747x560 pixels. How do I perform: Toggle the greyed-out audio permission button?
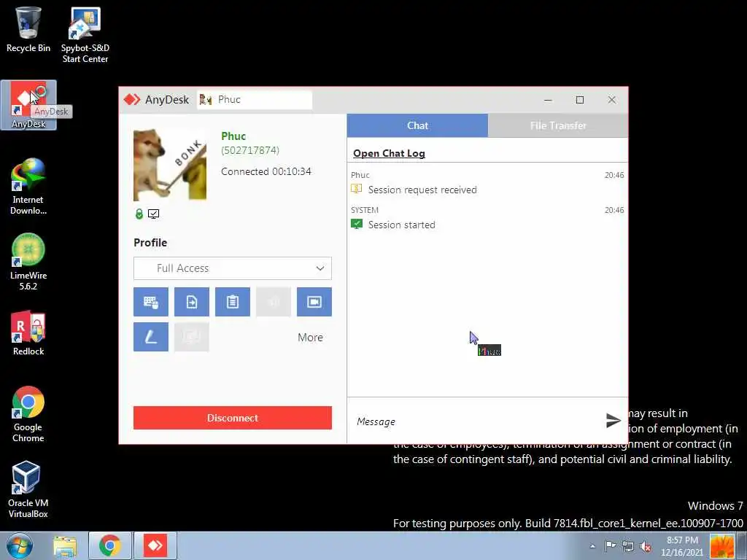click(x=274, y=302)
